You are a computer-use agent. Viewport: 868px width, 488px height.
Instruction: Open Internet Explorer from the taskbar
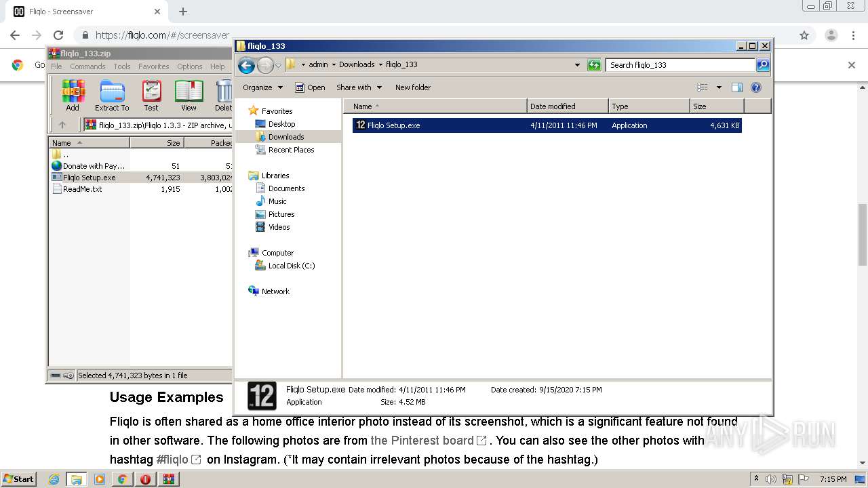54,479
